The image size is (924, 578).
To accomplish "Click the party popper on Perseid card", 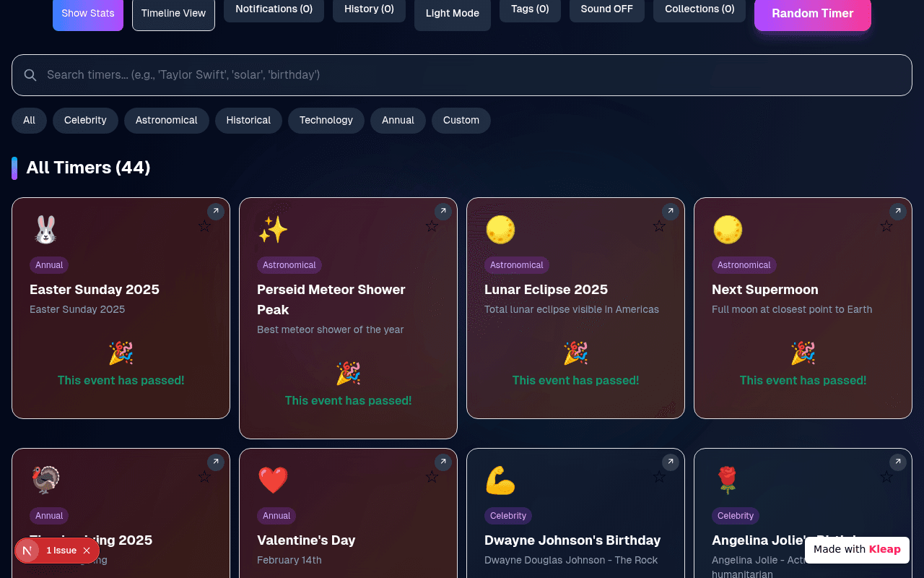I will point(348,374).
